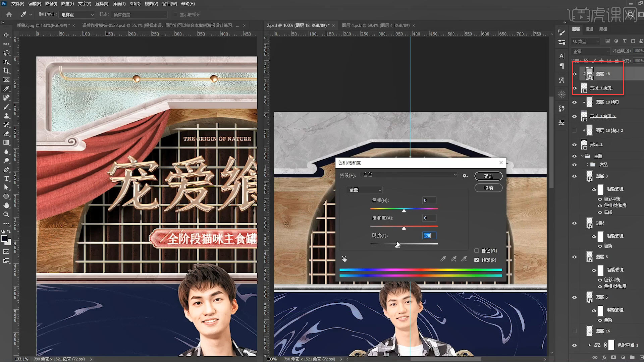The height and width of the screenshot is (362, 644).
Task: Click the on-image adjustment hand icon
Action: click(x=344, y=259)
